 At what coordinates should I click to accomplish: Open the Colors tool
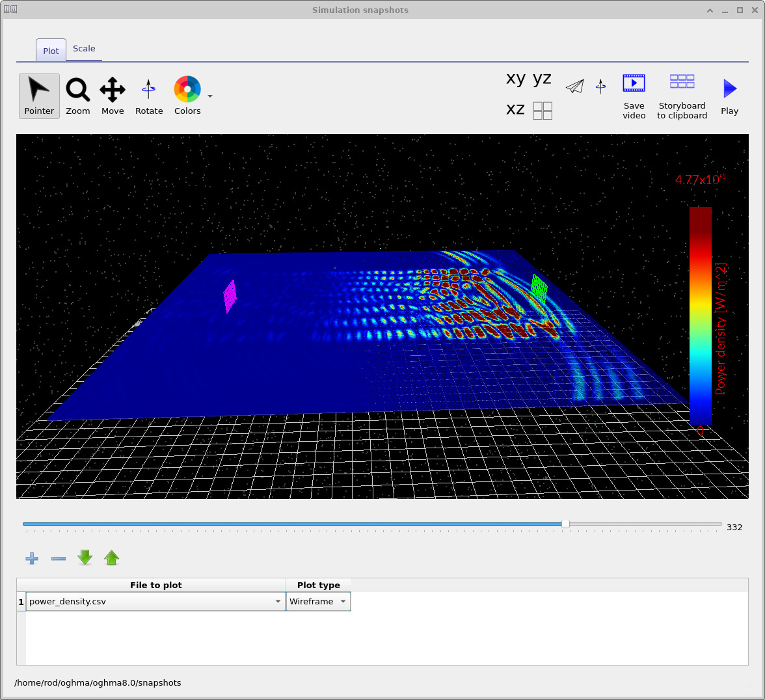(x=187, y=96)
